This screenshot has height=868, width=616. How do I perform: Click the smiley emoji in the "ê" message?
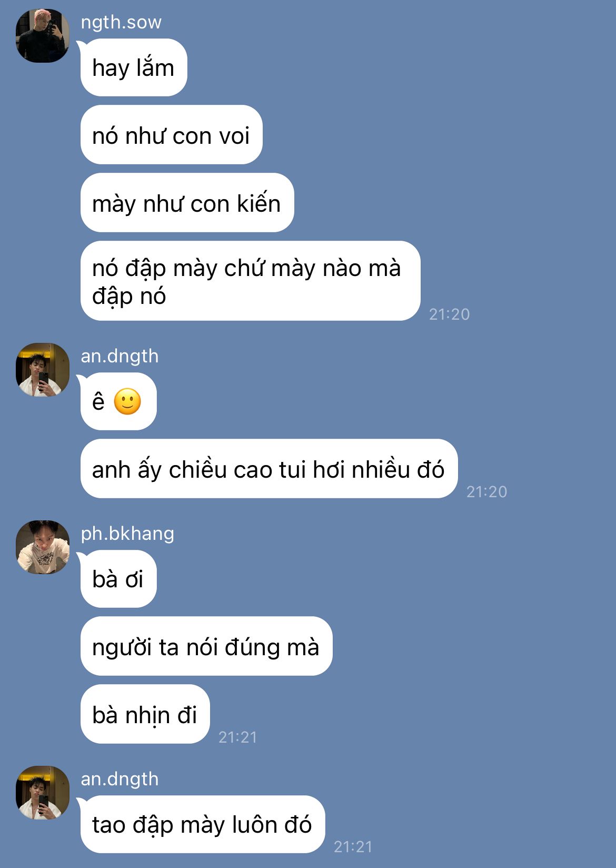coord(127,402)
